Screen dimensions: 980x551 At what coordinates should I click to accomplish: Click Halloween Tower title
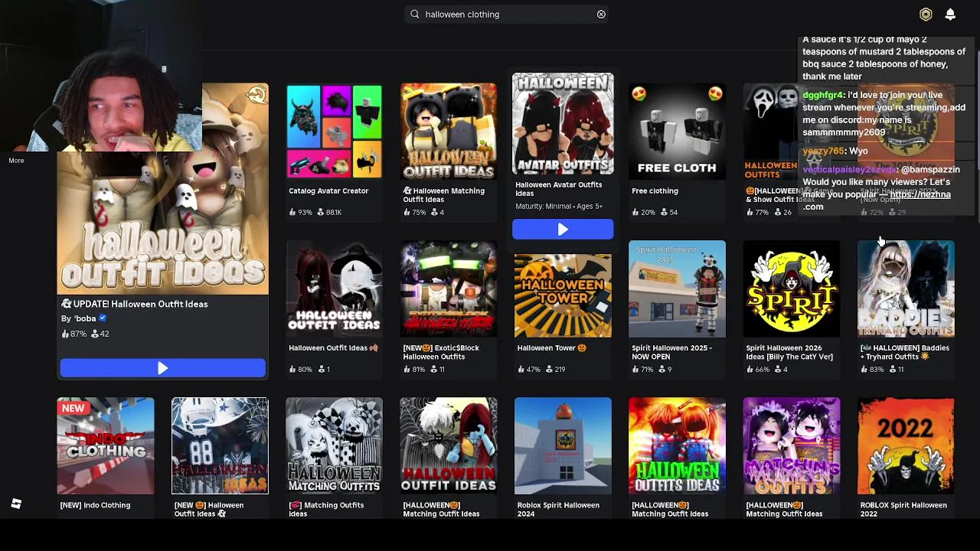551,348
